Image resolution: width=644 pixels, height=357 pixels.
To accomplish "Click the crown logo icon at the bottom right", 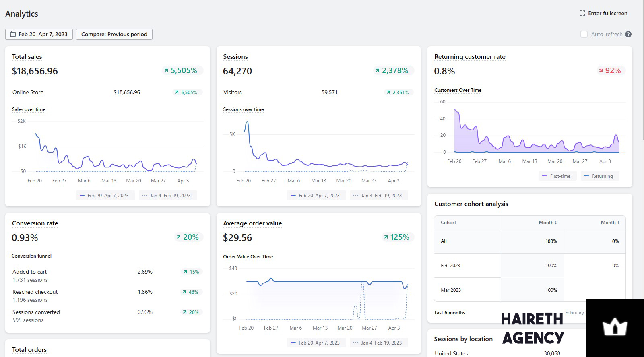I will [615, 328].
